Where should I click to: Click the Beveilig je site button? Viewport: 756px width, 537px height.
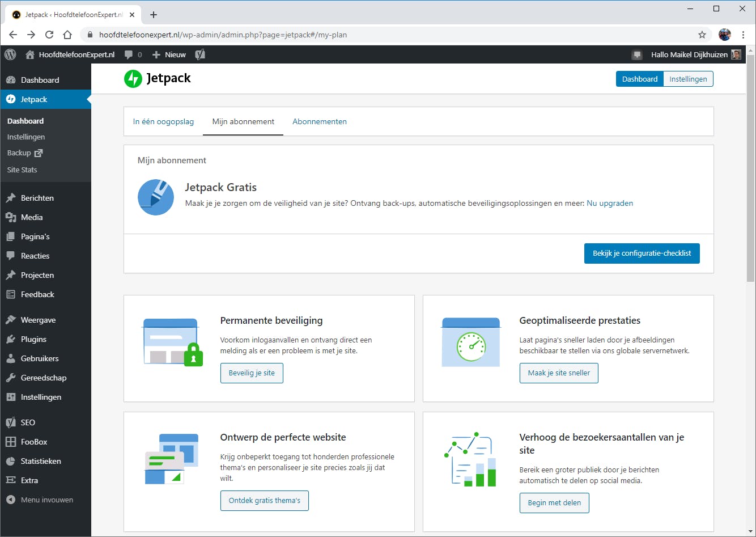[x=252, y=373]
